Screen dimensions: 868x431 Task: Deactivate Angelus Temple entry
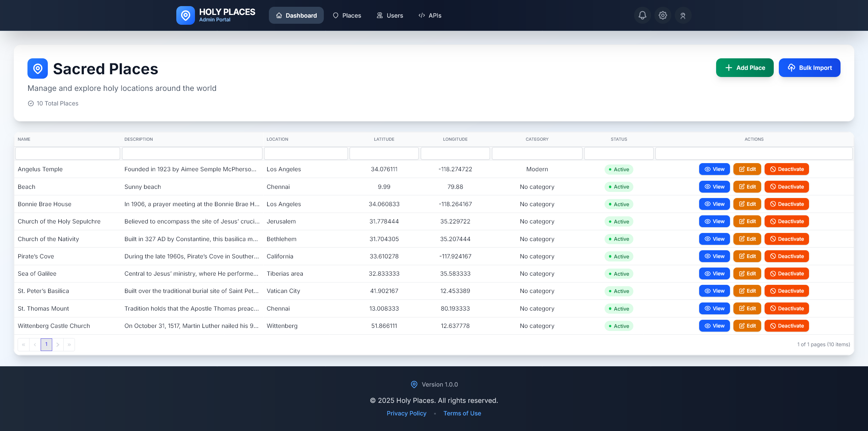(x=787, y=169)
